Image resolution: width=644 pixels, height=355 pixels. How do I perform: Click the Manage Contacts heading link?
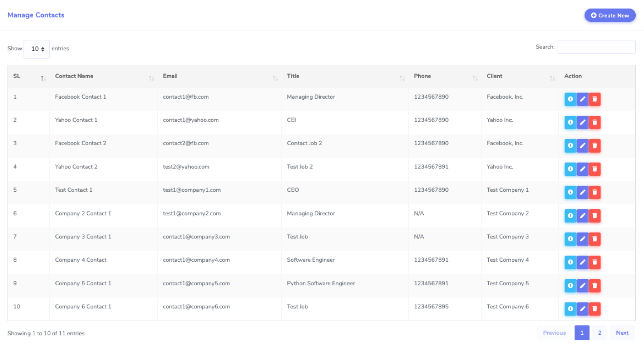(36, 15)
